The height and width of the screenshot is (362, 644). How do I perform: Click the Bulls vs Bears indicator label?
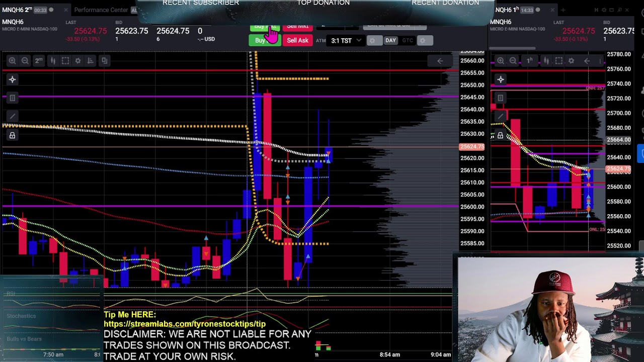24,339
